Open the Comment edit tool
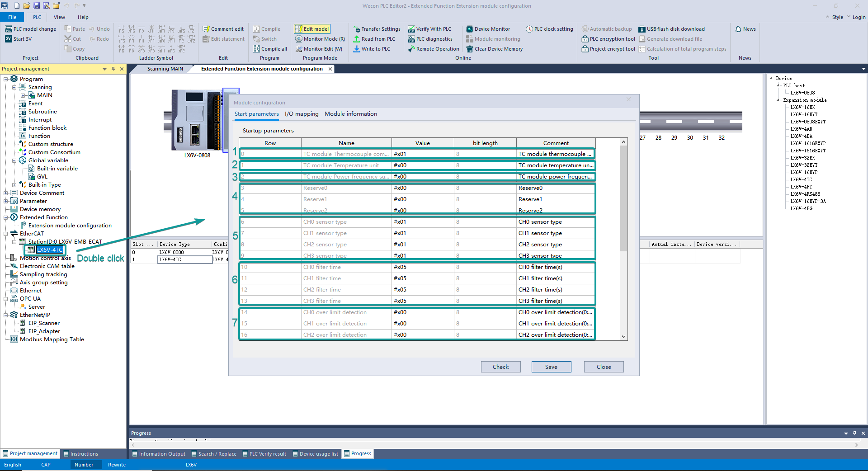 (x=223, y=29)
